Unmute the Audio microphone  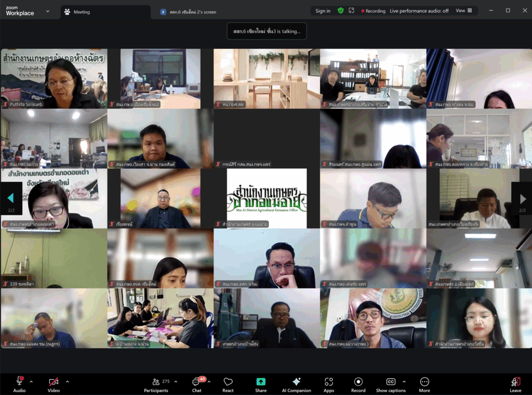[x=19, y=382]
